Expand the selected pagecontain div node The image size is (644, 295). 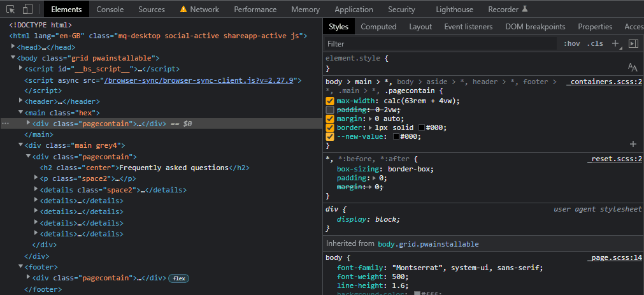(x=28, y=123)
